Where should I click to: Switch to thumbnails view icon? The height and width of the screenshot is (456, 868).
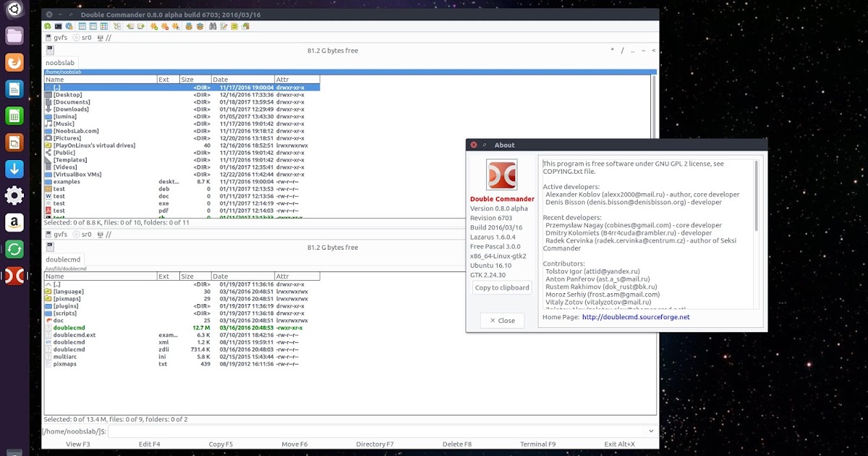click(104, 26)
